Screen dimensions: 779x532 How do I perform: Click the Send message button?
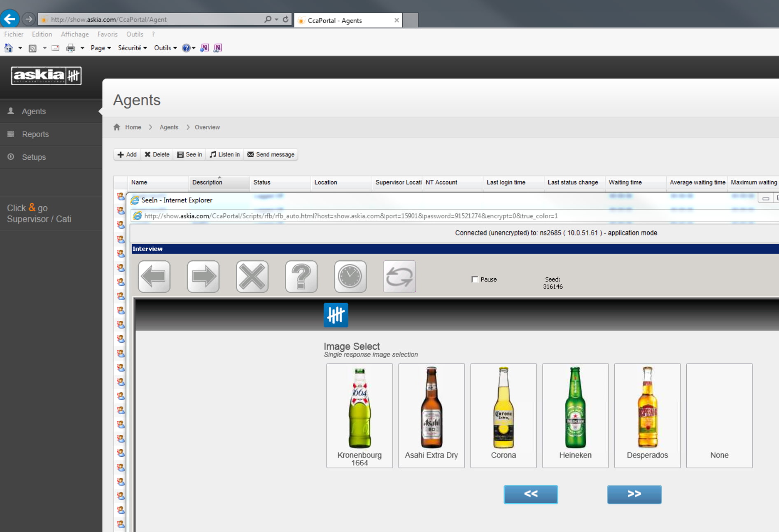(x=271, y=154)
